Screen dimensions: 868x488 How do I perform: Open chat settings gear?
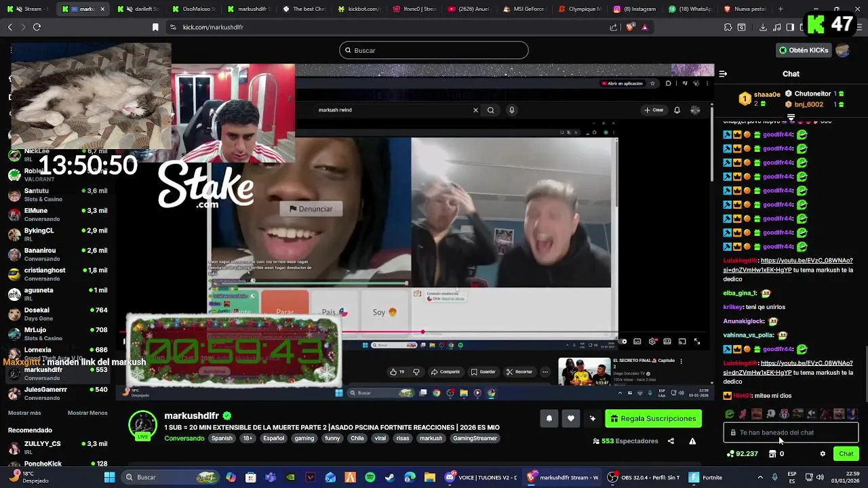click(x=823, y=454)
